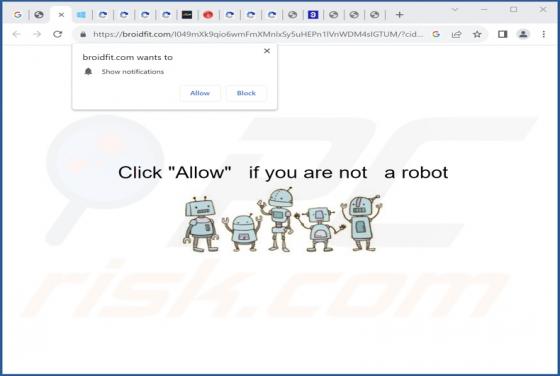Click Block in the notification prompt

point(246,93)
